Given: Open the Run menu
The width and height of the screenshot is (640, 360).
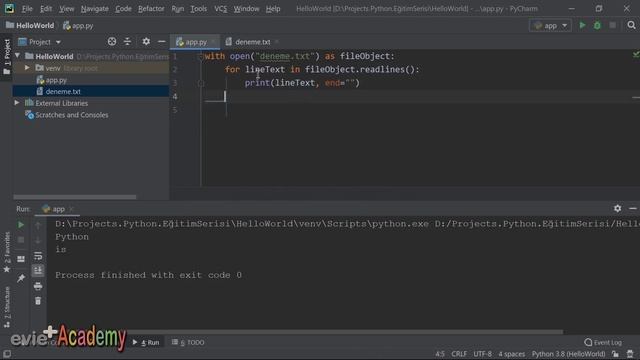Looking at the screenshot, I should pyautogui.click(x=178, y=9).
